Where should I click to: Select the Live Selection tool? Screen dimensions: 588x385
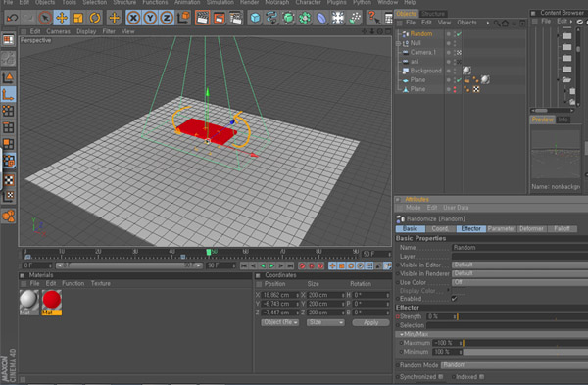click(x=45, y=18)
